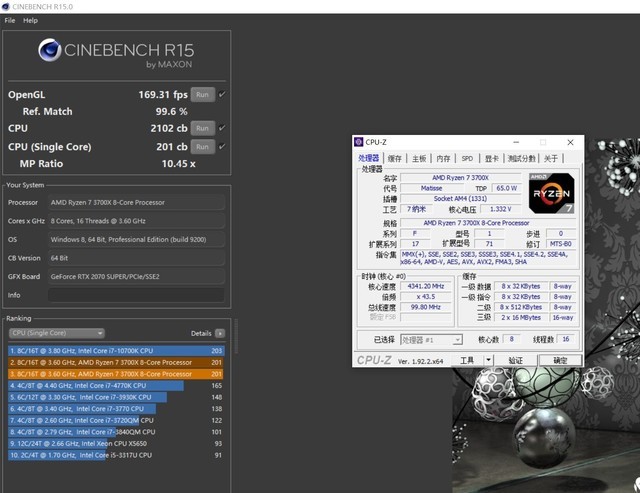Select ranking row Intel Core i7-3770 CPU
This screenshot has height=493, width=640.
116,409
